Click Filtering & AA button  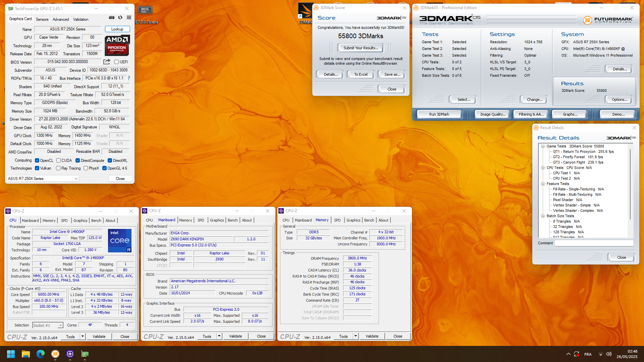531,114
